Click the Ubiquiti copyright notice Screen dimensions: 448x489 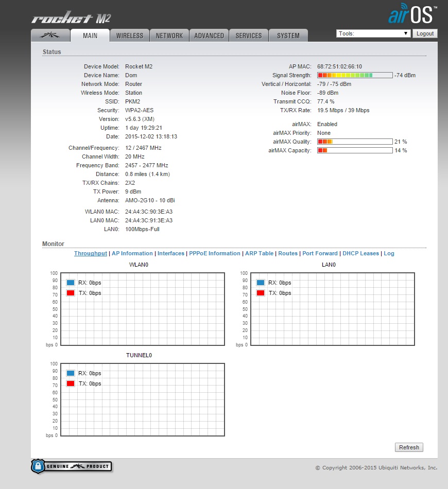(x=376, y=467)
